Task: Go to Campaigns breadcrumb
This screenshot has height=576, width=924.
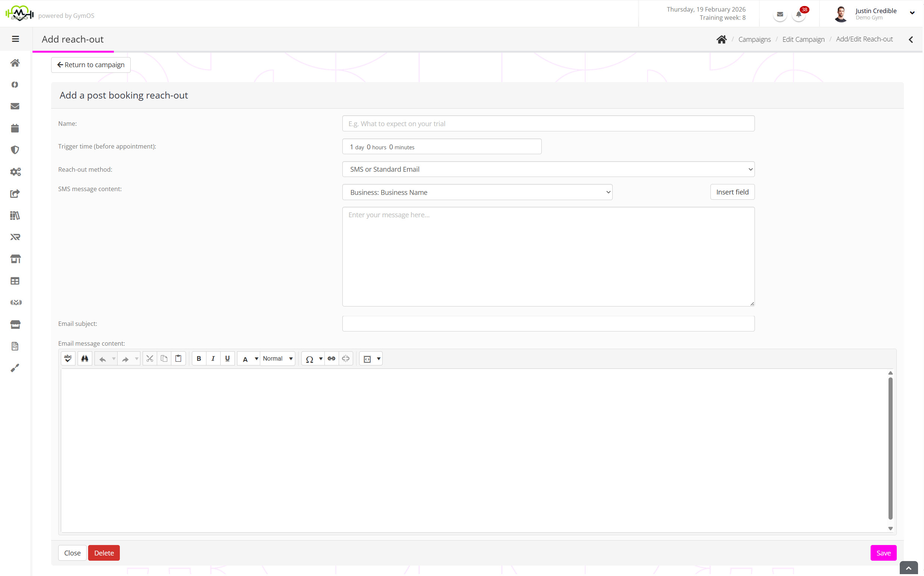Action: (x=754, y=39)
